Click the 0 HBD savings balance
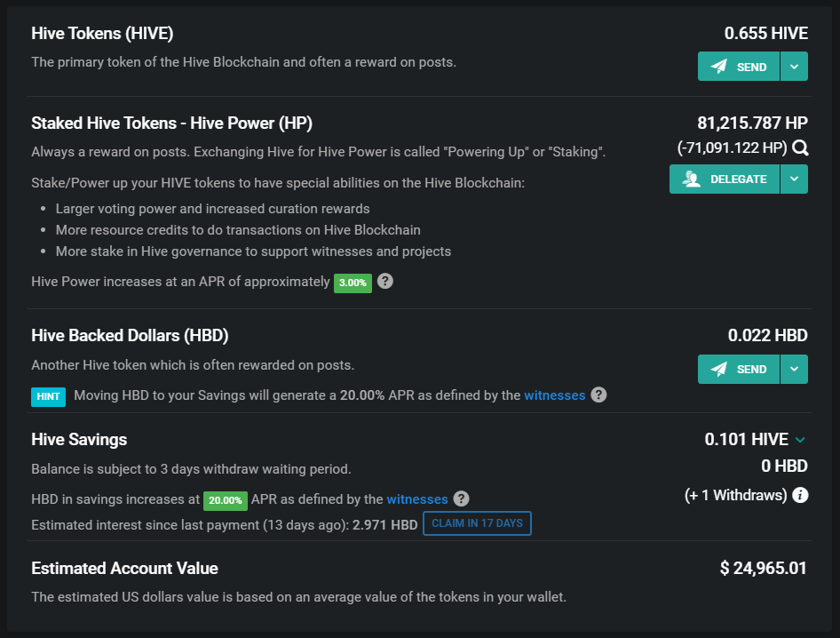 (784, 466)
